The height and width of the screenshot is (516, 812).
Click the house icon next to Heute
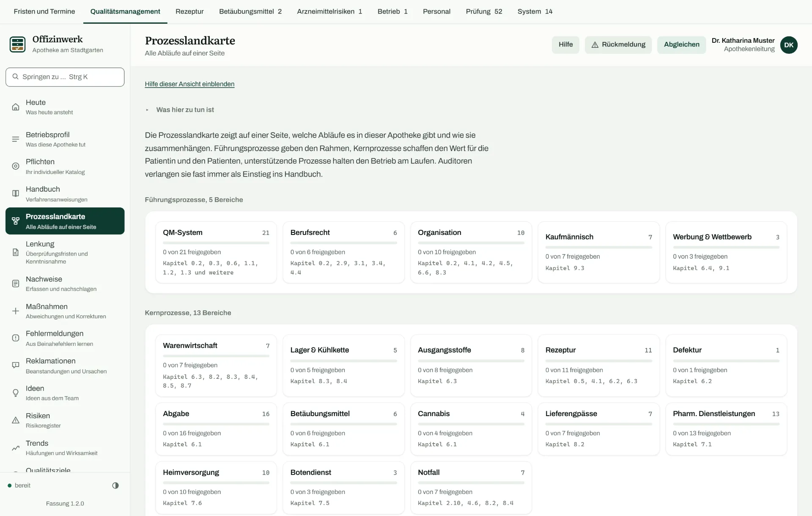tap(16, 107)
